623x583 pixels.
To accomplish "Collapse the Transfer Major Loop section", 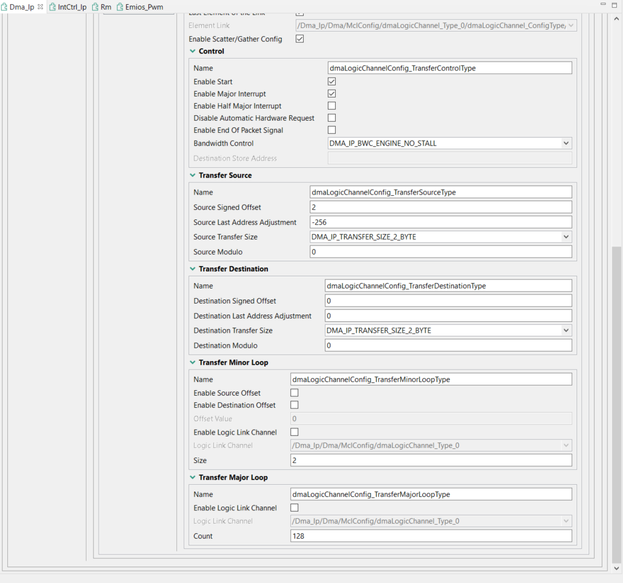I will (193, 477).
